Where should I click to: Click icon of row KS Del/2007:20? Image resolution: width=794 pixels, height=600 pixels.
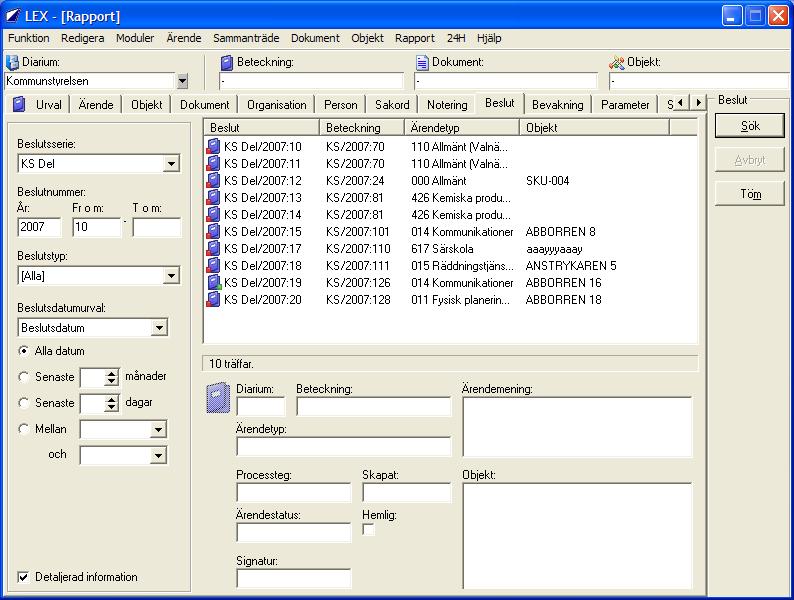pyautogui.click(x=213, y=299)
